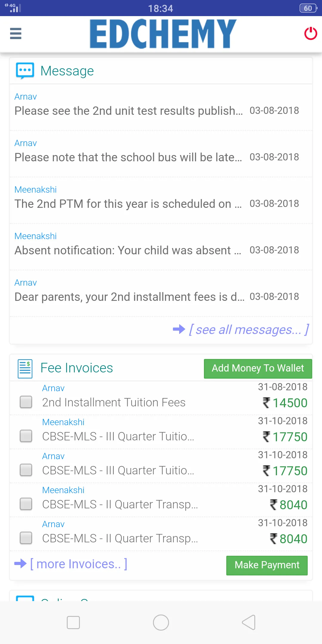The width and height of the screenshot is (322, 644).
Task: Tap the EDCHEMY logo in the header
Action: coord(163,34)
